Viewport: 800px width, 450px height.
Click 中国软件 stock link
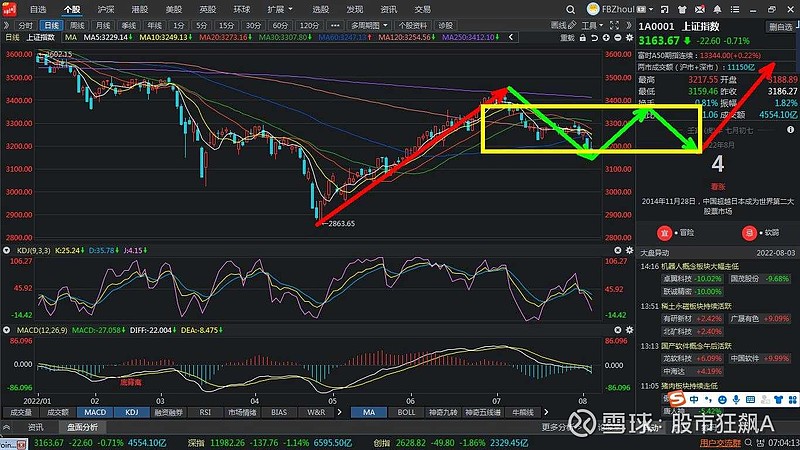point(745,358)
